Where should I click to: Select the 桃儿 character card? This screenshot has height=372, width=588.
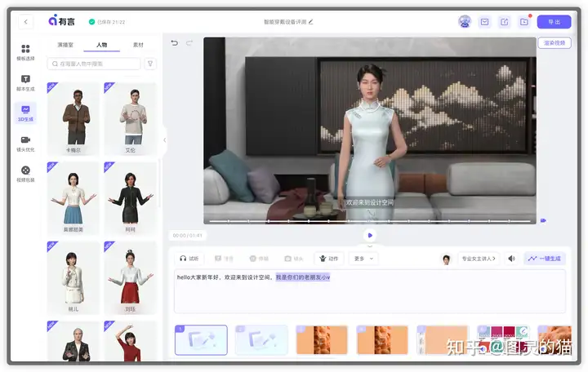73,277
